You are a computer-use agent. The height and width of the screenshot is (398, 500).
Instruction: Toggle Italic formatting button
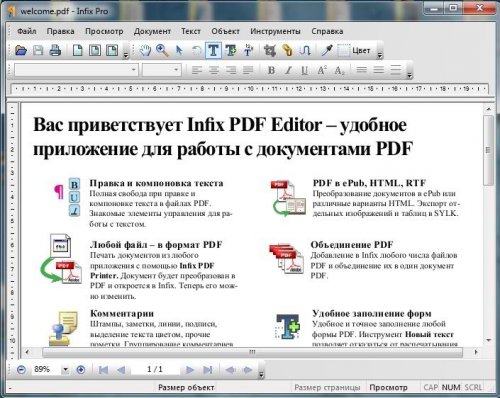coord(288,70)
